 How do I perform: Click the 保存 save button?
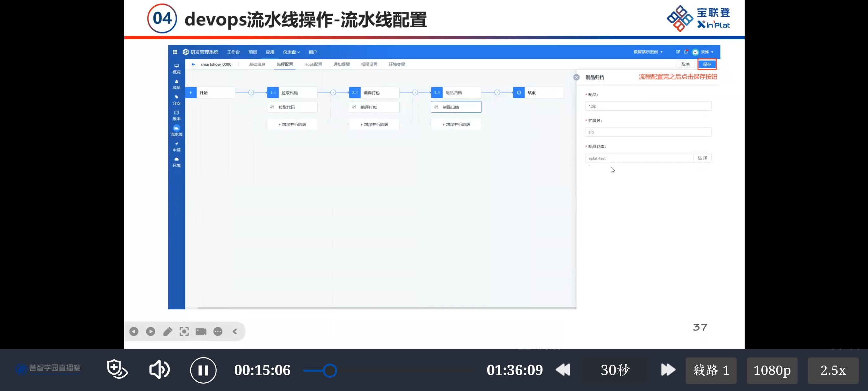(x=706, y=64)
